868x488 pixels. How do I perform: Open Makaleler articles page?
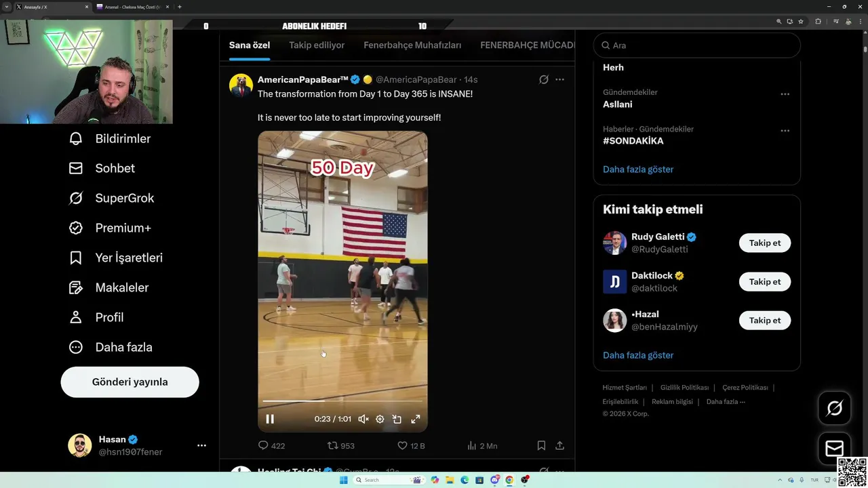108,288
